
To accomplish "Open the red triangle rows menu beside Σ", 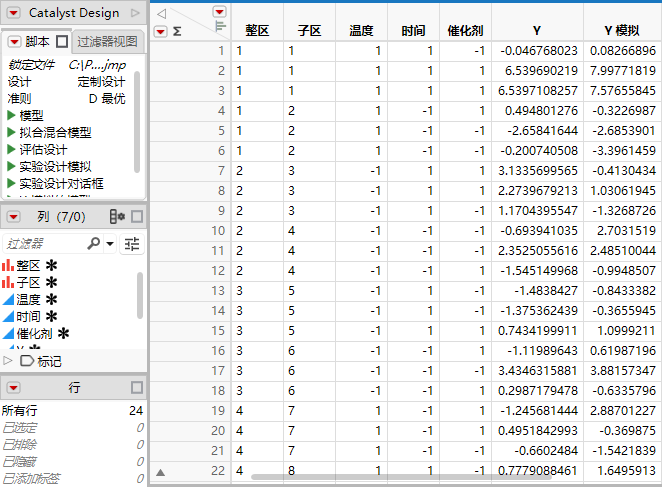I will point(160,31).
